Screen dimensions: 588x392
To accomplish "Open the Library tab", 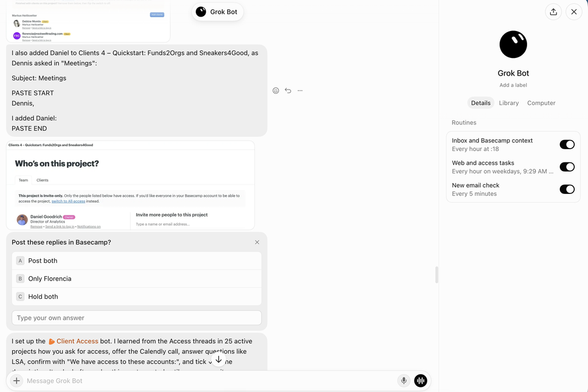I will coord(509,103).
